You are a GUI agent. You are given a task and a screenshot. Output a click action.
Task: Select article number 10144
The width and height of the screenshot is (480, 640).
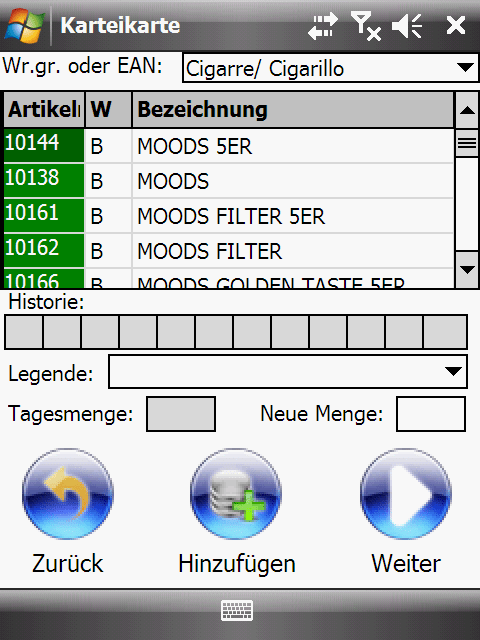(44, 145)
